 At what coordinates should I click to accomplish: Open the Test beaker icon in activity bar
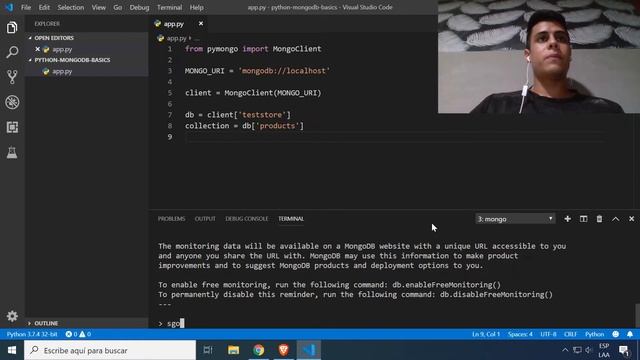pyautogui.click(x=12, y=152)
